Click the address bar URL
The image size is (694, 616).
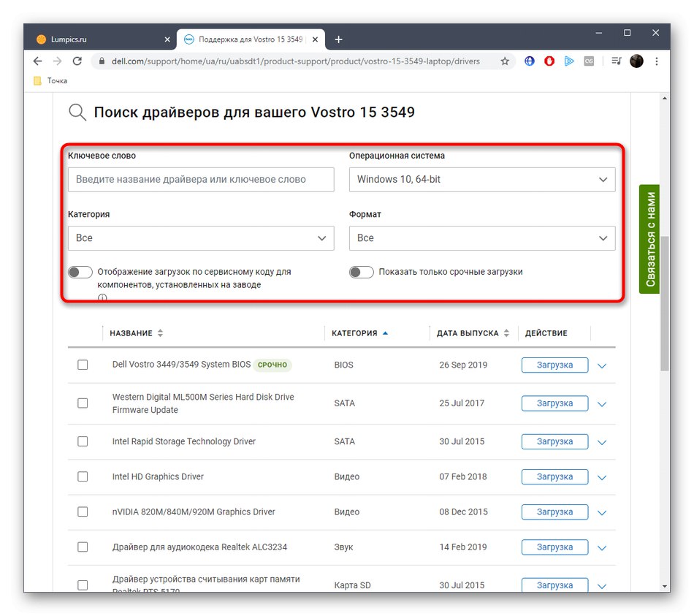coord(296,61)
